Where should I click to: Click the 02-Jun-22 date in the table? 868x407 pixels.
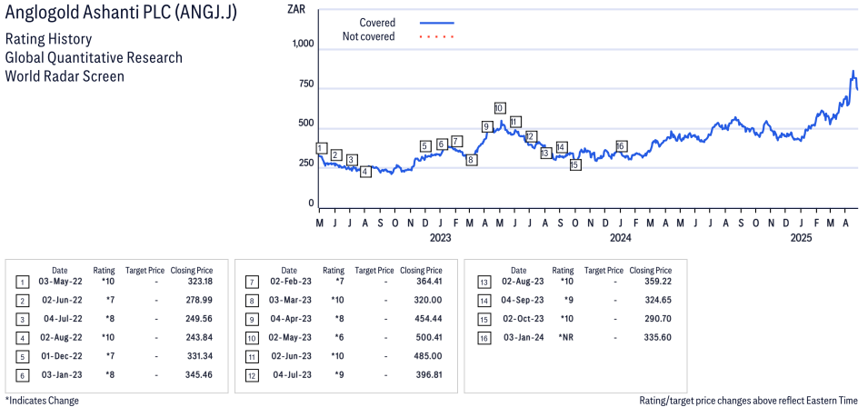[60, 301]
